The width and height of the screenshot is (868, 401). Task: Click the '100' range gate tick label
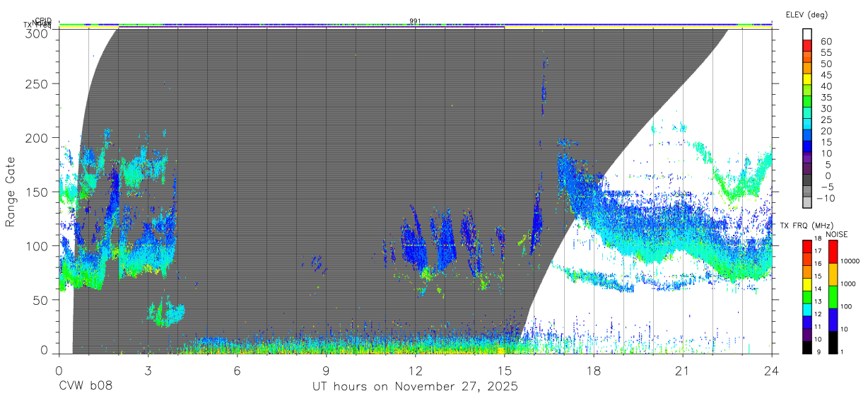pos(36,245)
